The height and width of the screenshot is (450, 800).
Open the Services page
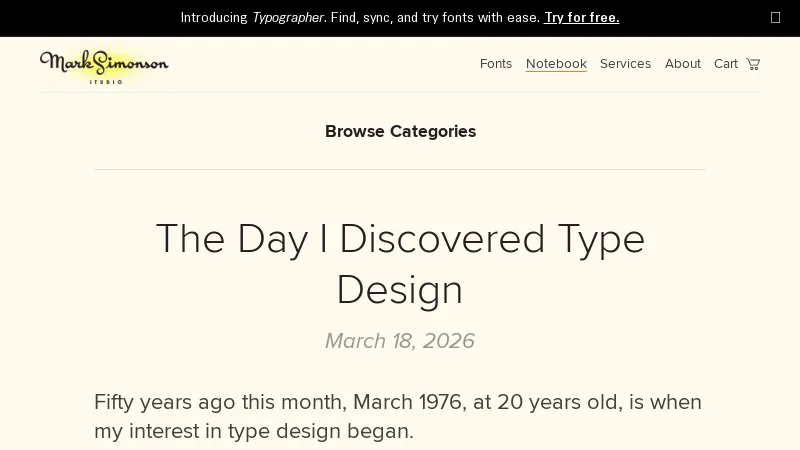625,64
